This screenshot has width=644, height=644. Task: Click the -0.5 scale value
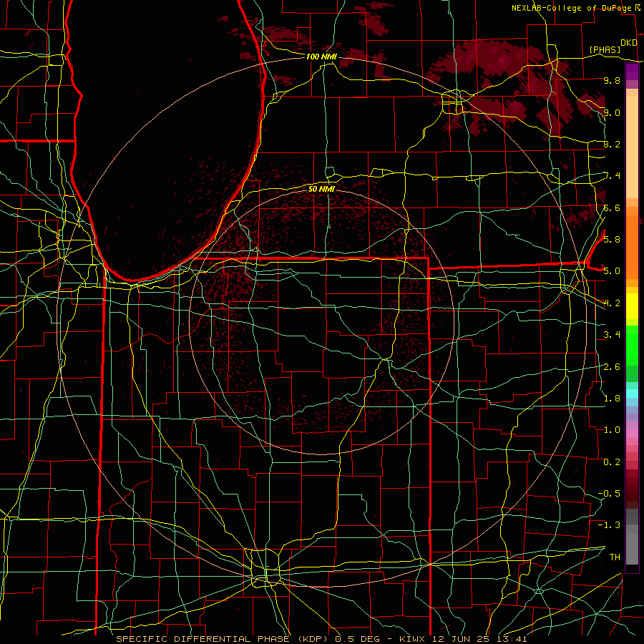(x=609, y=493)
